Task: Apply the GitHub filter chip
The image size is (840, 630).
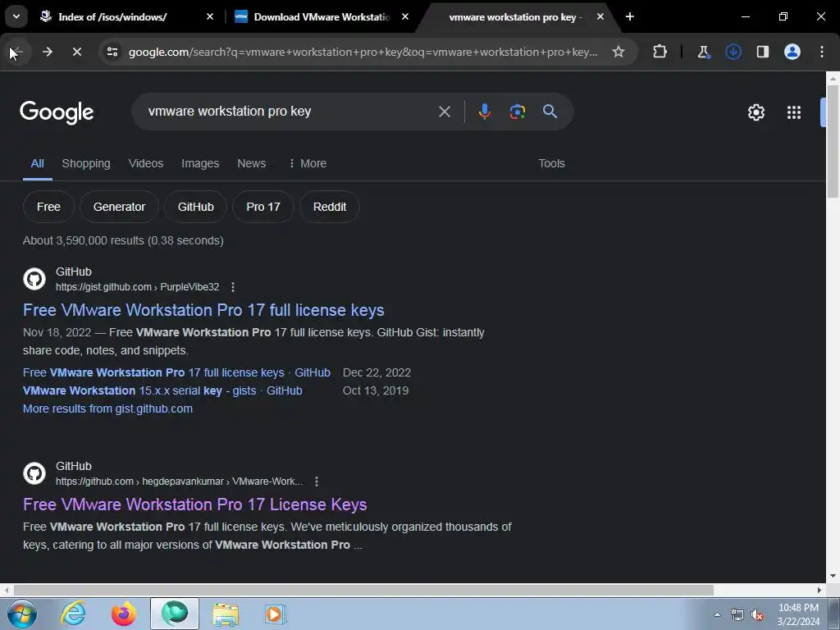Action: (x=195, y=207)
